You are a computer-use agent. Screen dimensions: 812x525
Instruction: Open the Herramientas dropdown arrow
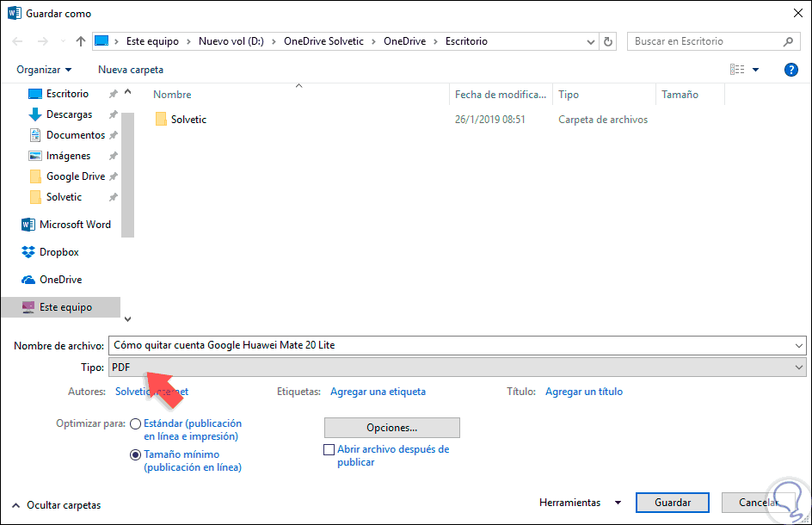tap(618, 503)
